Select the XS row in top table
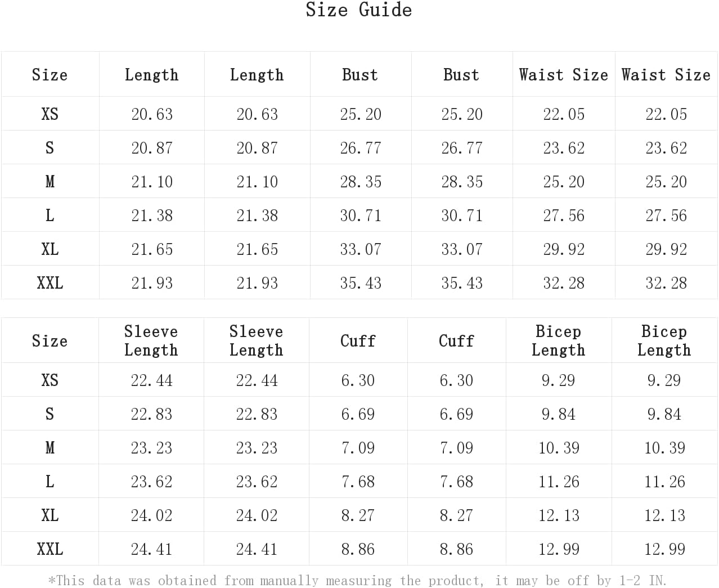719x588 pixels. tap(359, 114)
